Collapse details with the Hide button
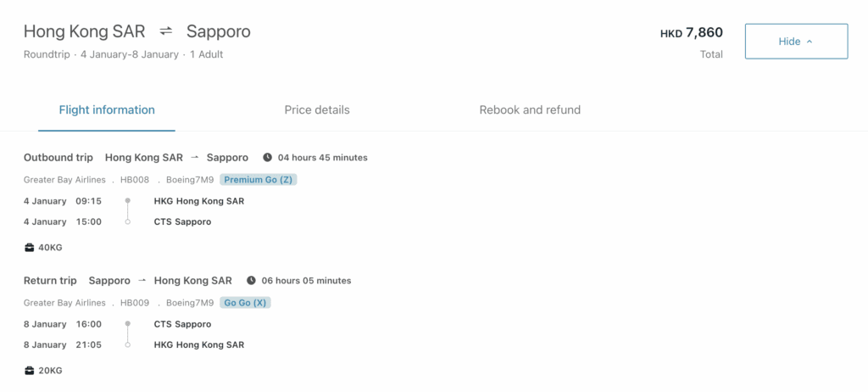 pos(796,42)
